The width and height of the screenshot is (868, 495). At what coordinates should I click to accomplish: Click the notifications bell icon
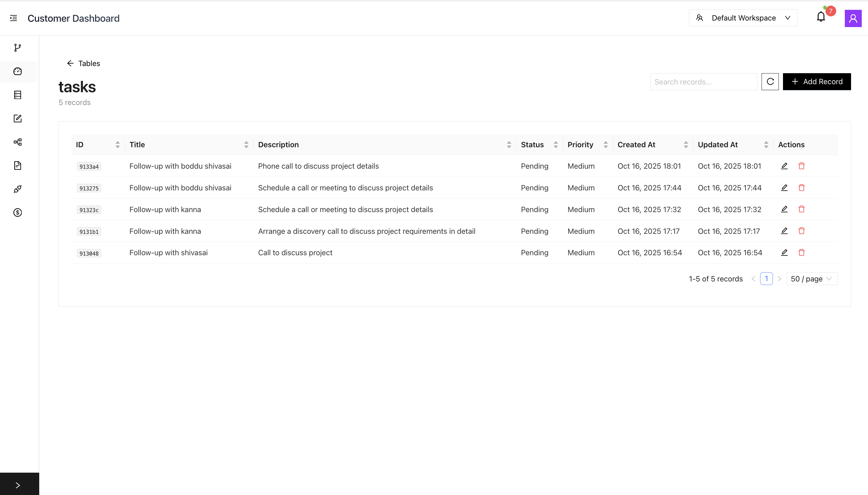(x=821, y=17)
